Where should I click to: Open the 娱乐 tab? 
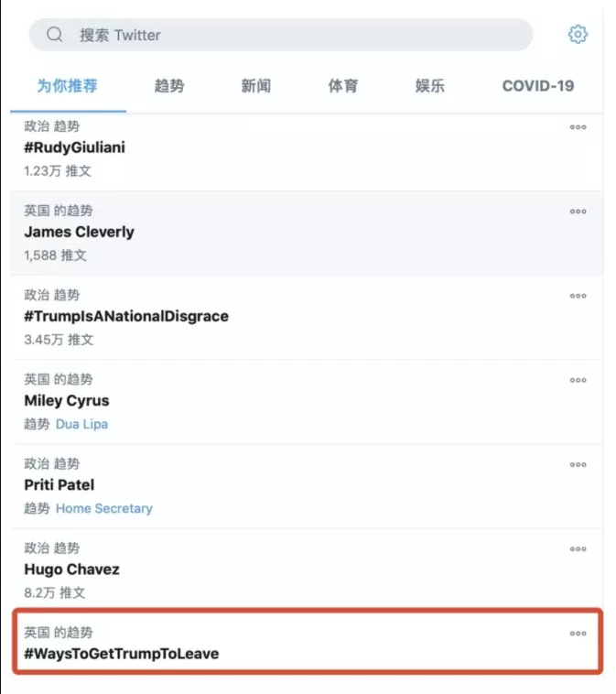(x=429, y=86)
